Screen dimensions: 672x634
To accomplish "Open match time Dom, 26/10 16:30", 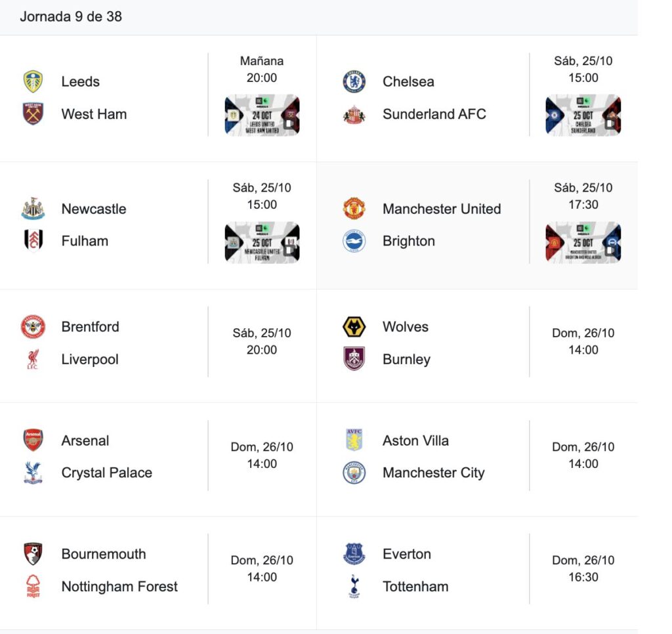I will pyautogui.click(x=583, y=568).
